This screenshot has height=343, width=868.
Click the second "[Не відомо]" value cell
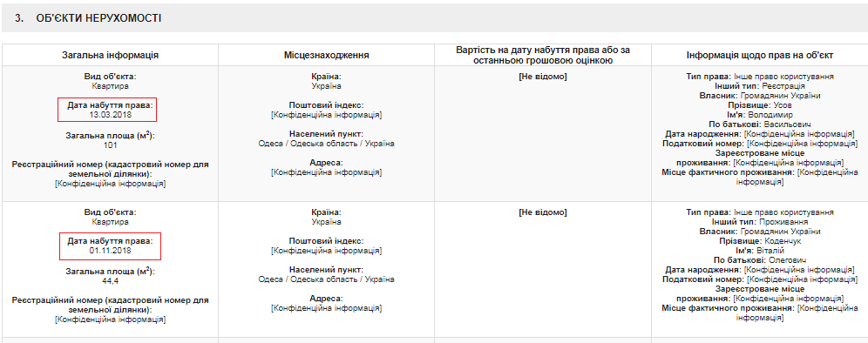[543, 212]
